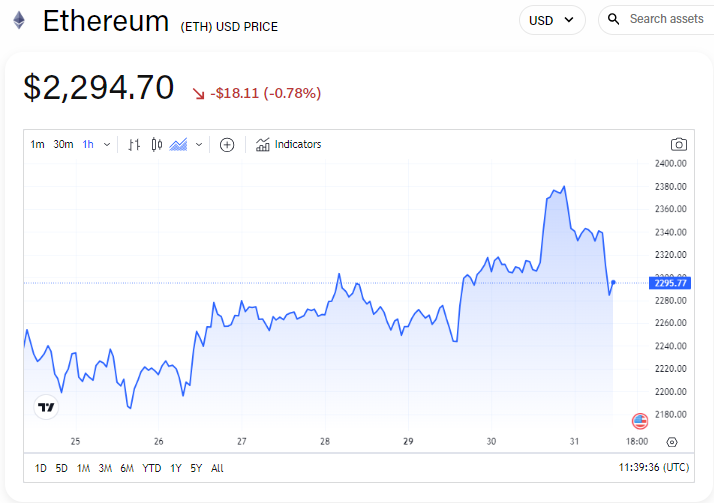This screenshot has height=503, width=714.
Task: Select the bars chart style icon
Action: point(135,144)
